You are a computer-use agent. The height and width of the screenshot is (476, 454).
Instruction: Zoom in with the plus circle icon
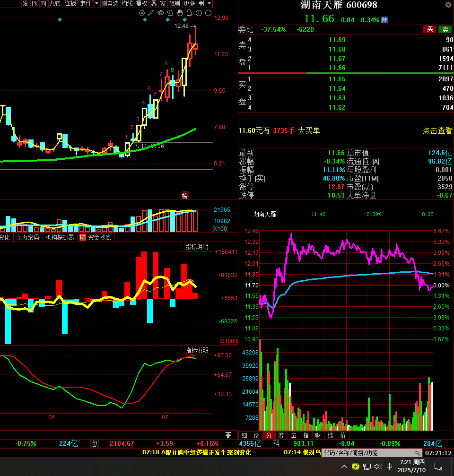coord(199,13)
